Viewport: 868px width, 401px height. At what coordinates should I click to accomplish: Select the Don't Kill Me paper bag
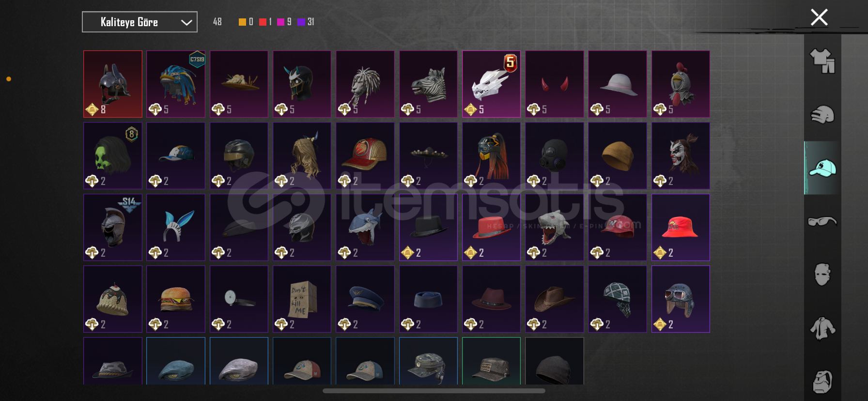tap(302, 299)
